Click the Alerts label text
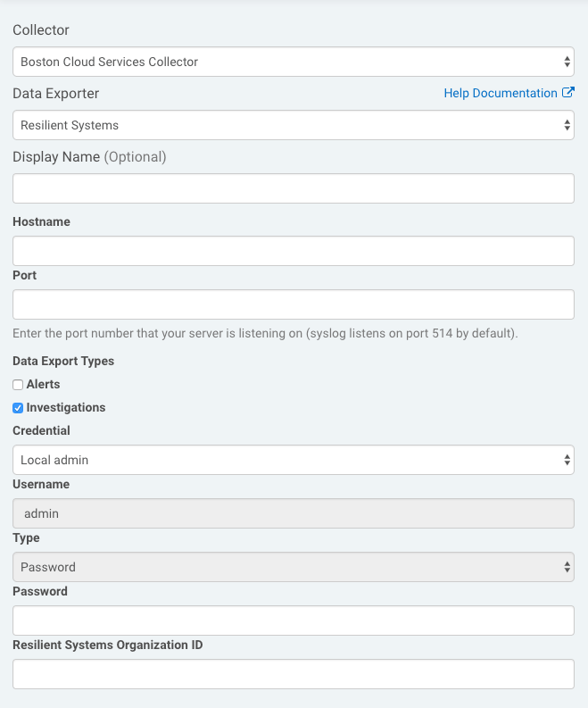588x708 pixels. click(x=44, y=384)
